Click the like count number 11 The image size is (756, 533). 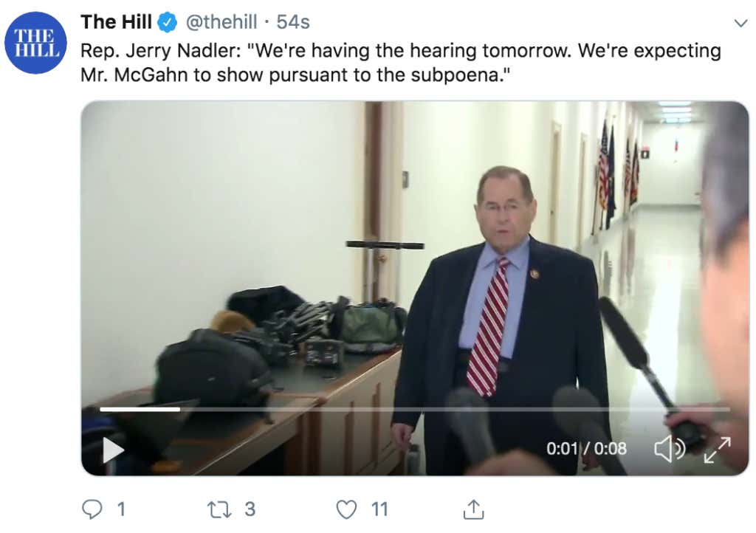click(379, 509)
